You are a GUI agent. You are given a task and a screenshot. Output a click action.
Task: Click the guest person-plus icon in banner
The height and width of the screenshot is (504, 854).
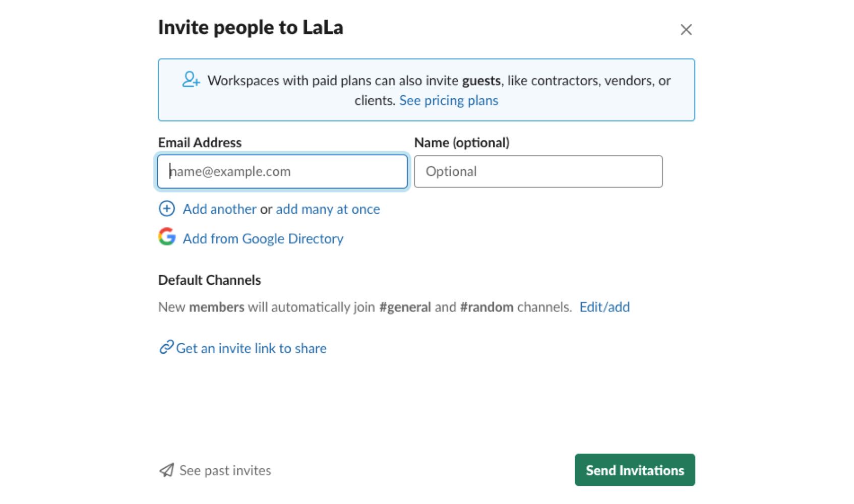pos(191,80)
